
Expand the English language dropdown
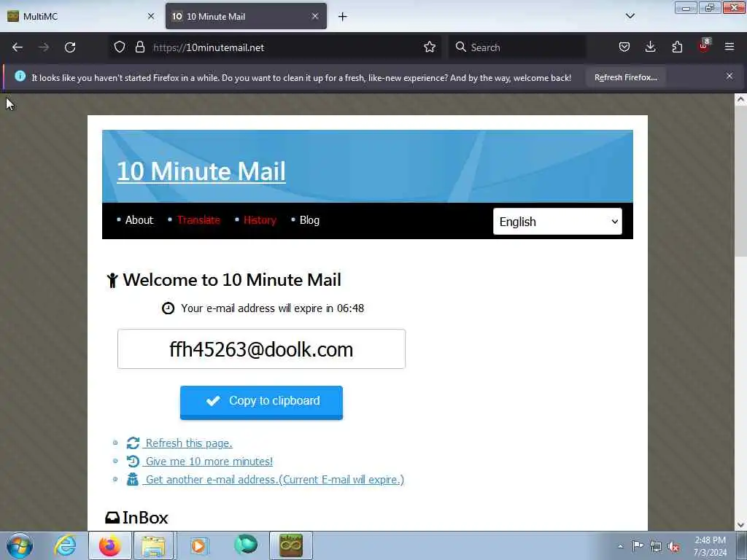[557, 222]
